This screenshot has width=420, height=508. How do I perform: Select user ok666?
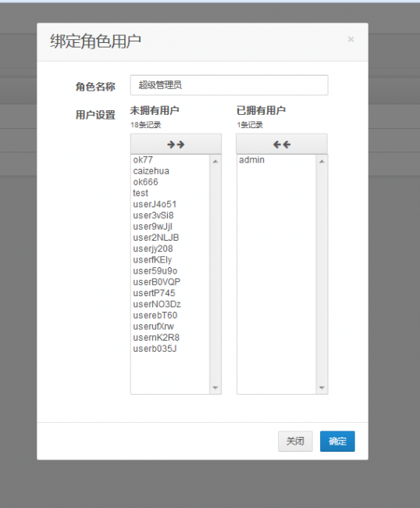coord(170,182)
